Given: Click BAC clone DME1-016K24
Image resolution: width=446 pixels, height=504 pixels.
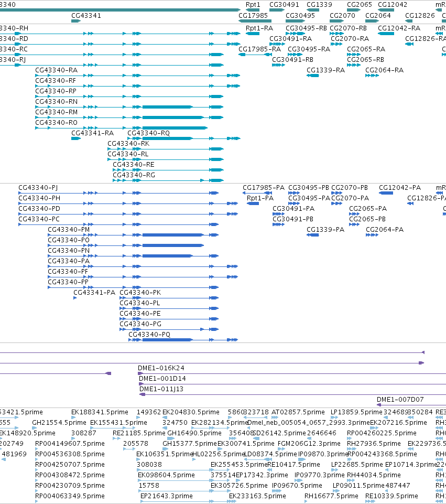Looking at the screenshot, I should point(161,368).
